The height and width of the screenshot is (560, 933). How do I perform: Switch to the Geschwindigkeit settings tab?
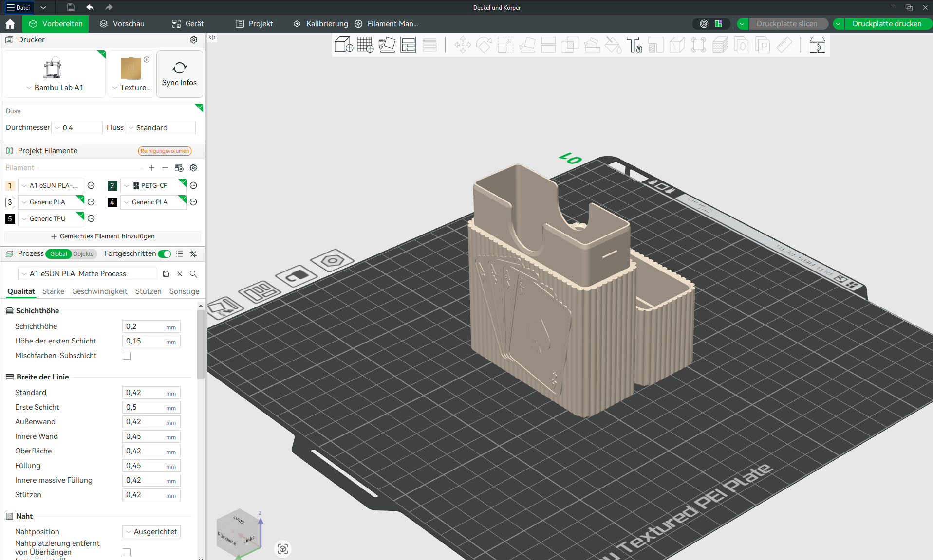[99, 291]
